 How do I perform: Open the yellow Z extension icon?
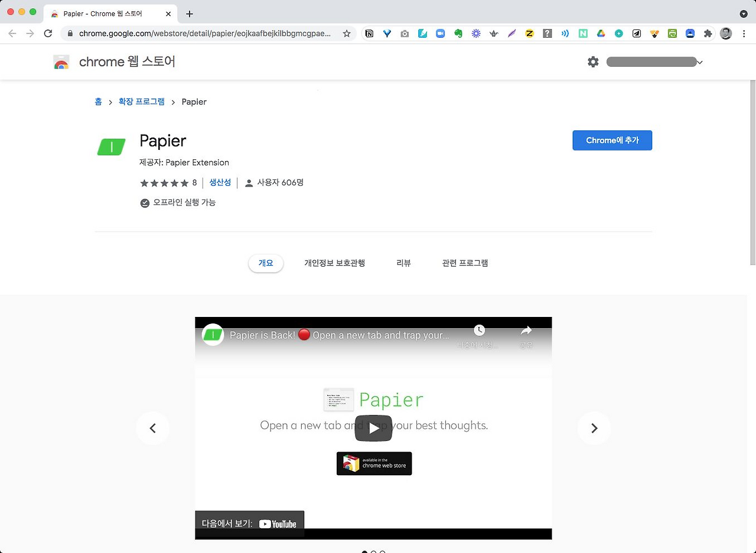pos(529,34)
